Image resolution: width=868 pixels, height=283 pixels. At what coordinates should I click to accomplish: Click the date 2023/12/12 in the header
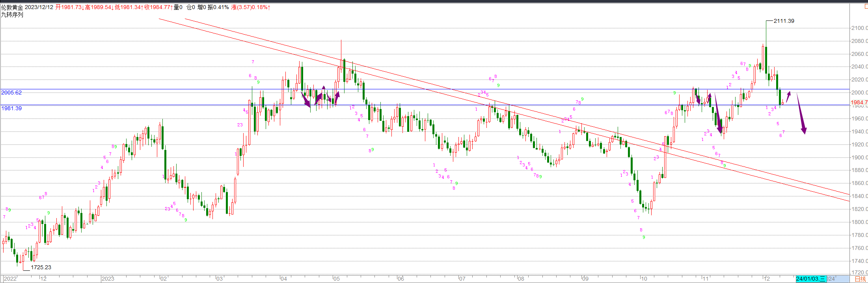39,7
